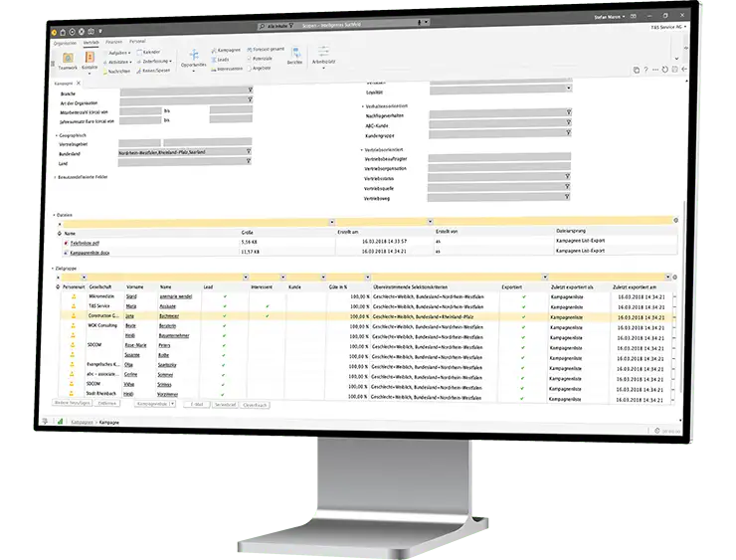This screenshot has height=560, width=736.
Task: Open the Teamwork ribbon icon
Action: pyautogui.click(x=68, y=61)
